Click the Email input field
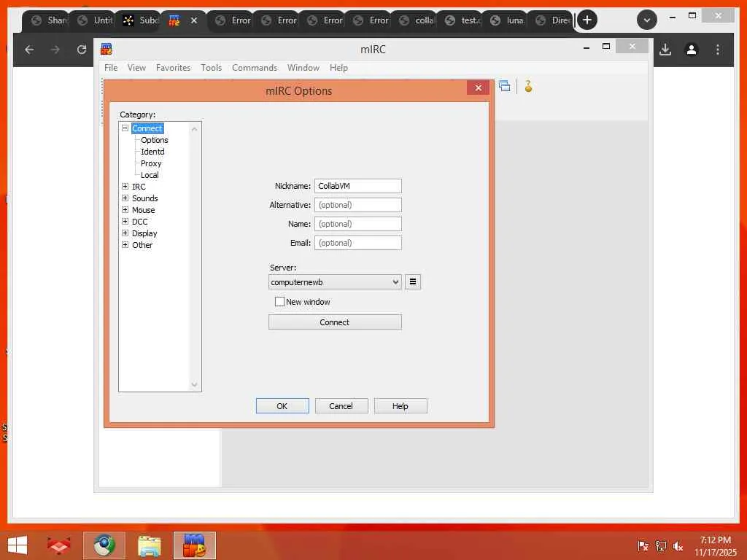Viewport: 747px width, 560px height. [x=357, y=243]
